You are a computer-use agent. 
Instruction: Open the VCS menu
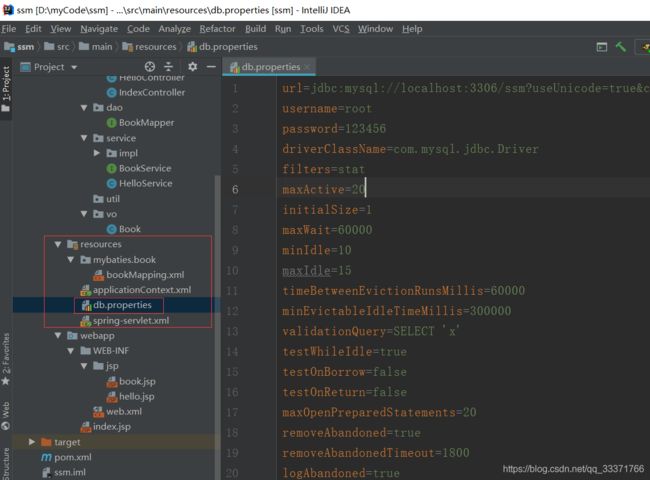point(341,29)
